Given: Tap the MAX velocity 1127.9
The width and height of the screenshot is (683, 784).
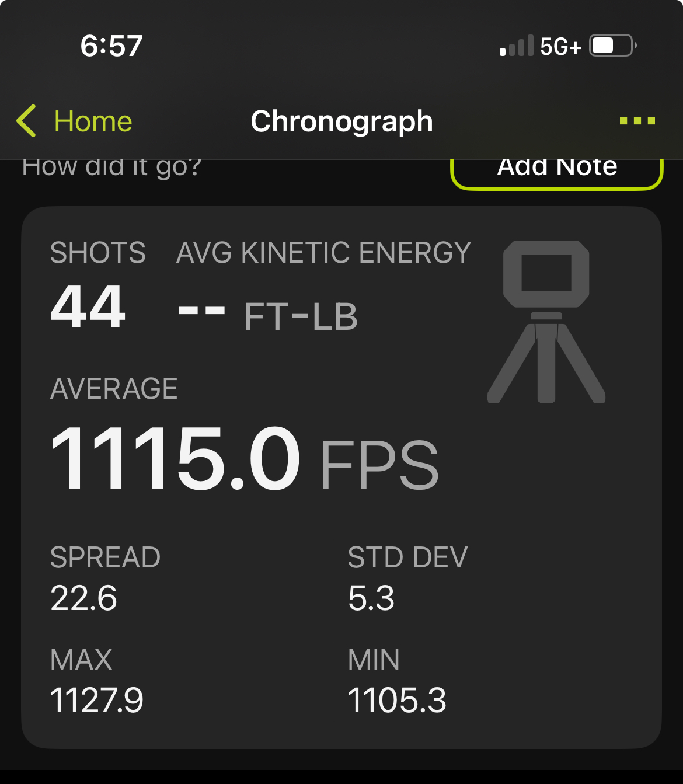Looking at the screenshot, I should tap(97, 700).
